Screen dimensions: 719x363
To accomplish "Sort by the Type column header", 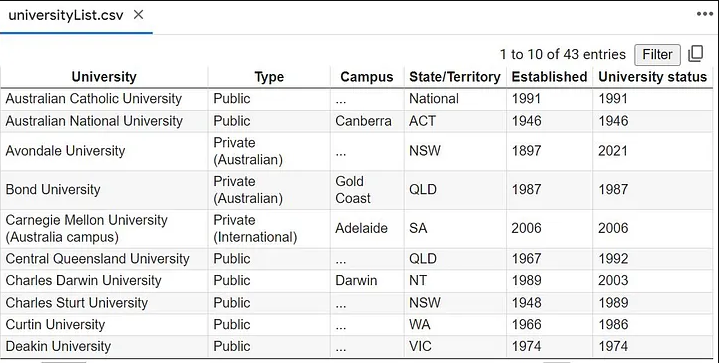I will pyautogui.click(x=269, y=77).
